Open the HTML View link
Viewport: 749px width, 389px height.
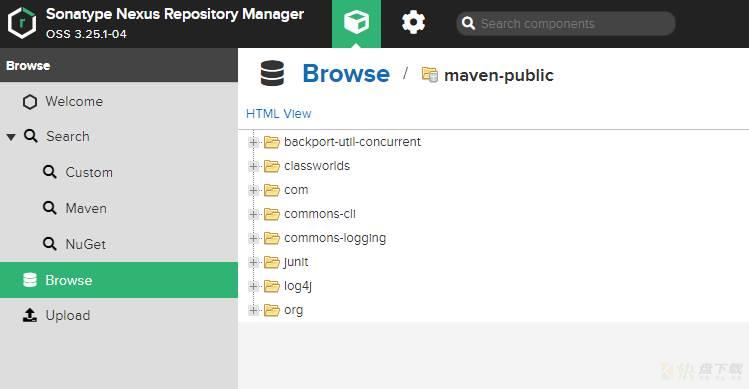tap(278, 114)
